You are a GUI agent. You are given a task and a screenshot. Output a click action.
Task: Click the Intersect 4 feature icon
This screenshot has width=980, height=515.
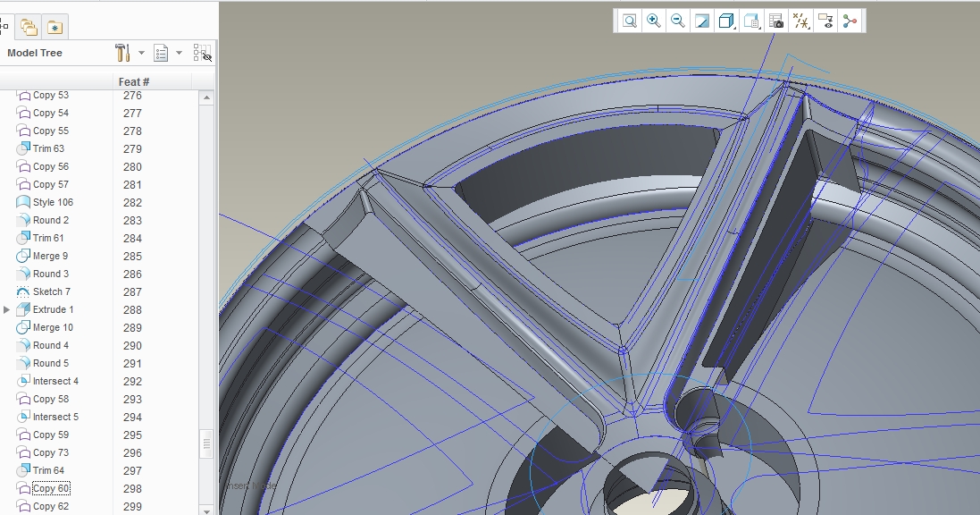(23, 381)
